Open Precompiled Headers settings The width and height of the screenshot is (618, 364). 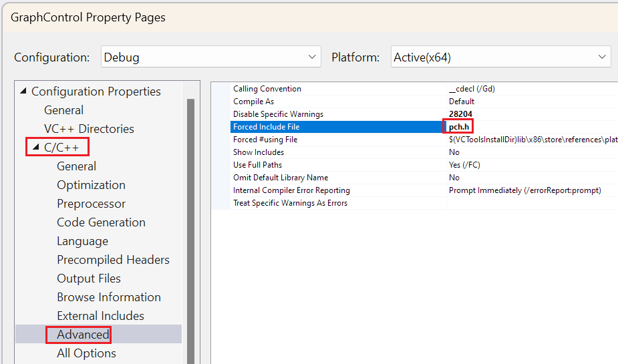click(x=113, y=260)
